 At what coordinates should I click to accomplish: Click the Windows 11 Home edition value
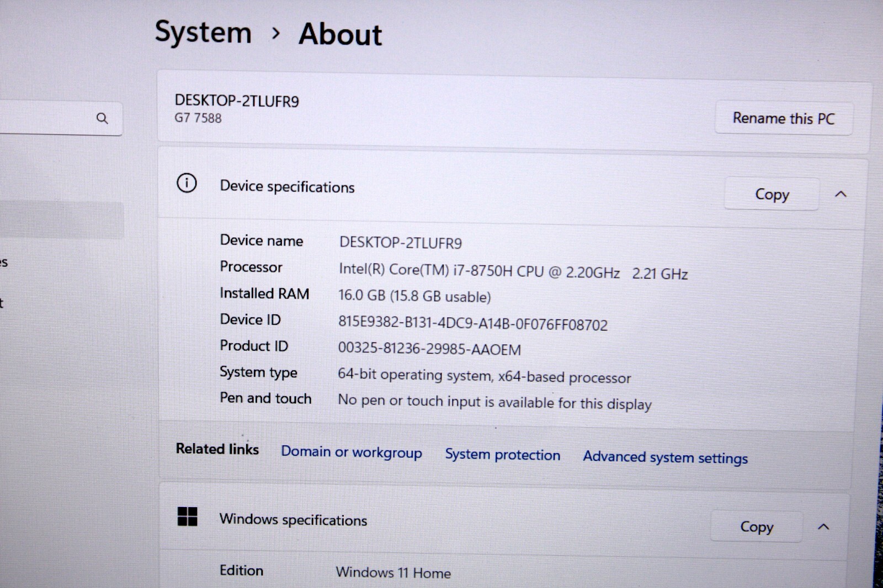coord(393,573)
